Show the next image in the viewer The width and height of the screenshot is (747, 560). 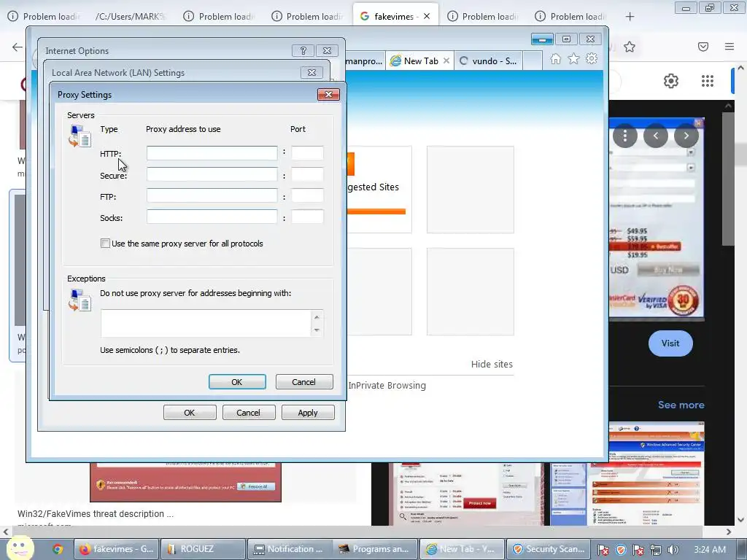[686, 136]
